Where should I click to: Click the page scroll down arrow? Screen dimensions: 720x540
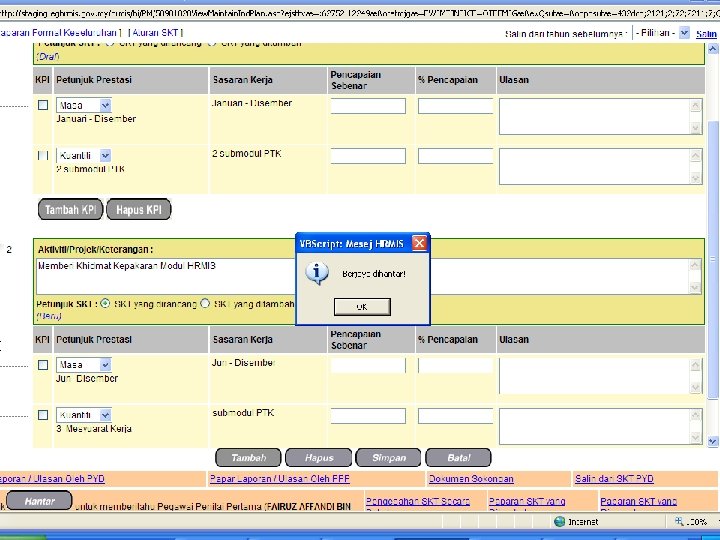click(x=713, y=441)
